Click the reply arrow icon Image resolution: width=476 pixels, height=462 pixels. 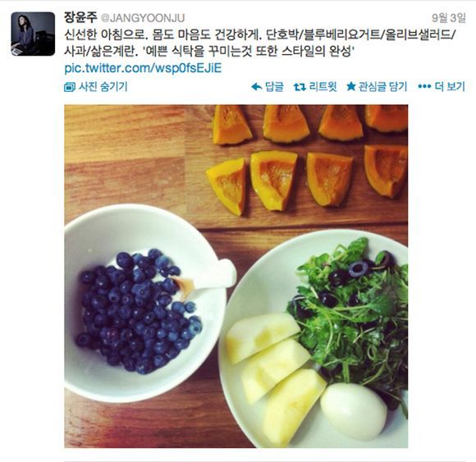pyautogui.click(x=257, y=87)
